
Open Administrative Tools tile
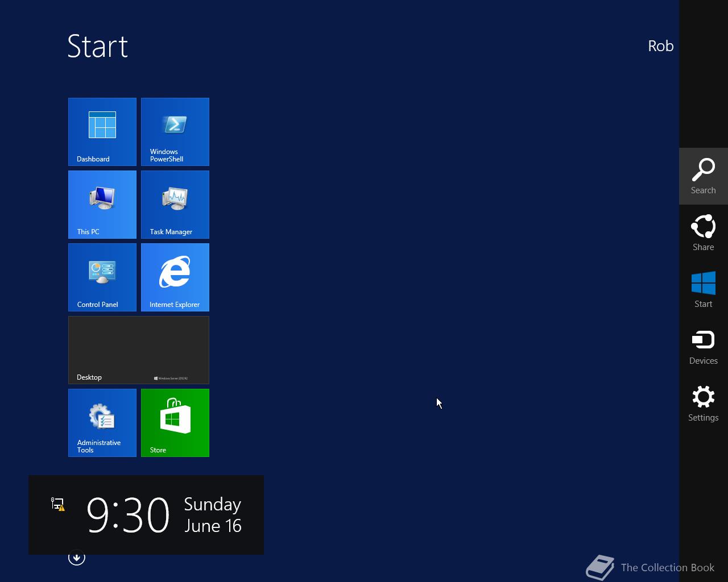(x=102, y=423)
